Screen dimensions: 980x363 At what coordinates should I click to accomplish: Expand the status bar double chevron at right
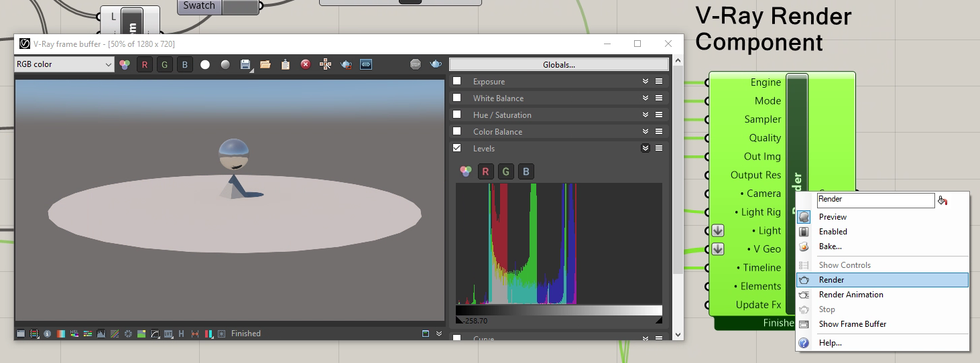point(439,334)
